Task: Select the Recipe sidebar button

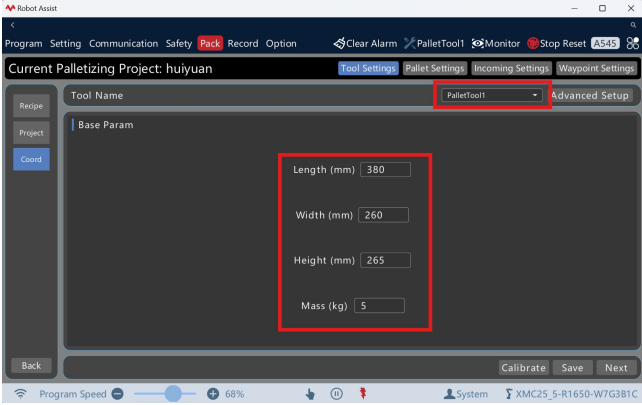Action: [31, 106]
